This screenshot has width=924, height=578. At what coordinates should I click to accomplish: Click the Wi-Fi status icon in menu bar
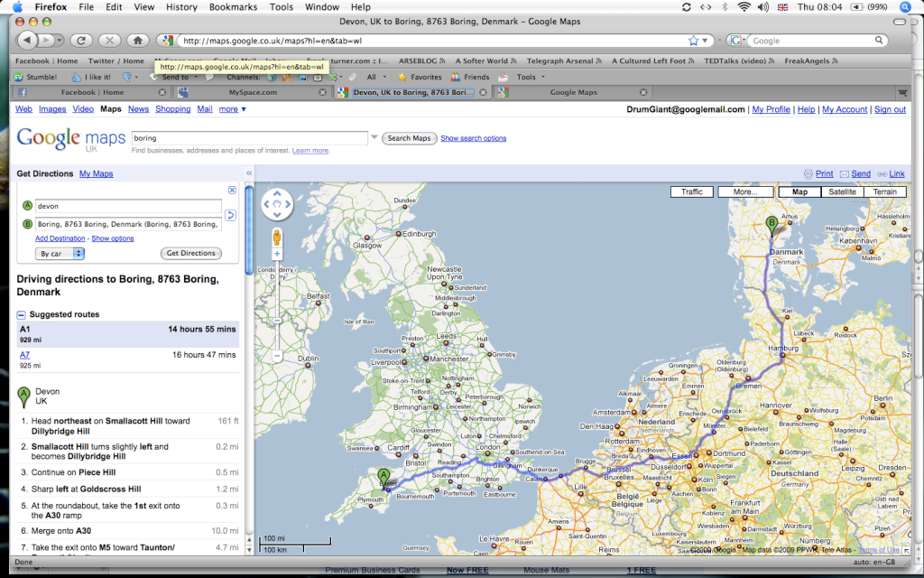pos(744,7)
